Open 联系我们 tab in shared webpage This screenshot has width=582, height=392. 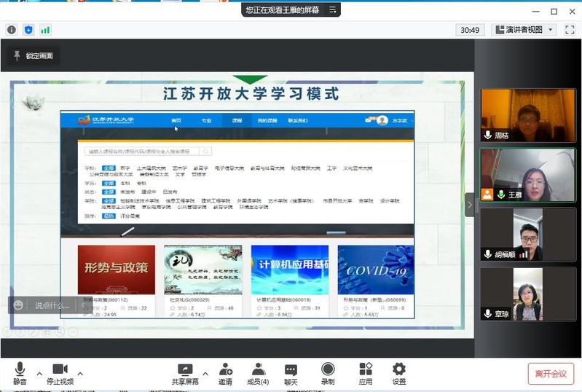click(x=298, y=121)
